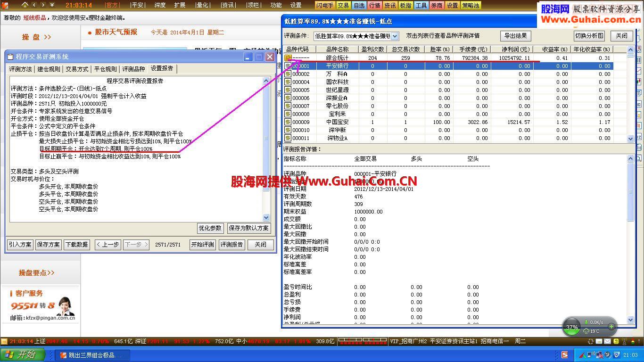Sort by 盈利次数 column header
The width and height of the screenshot is (644, 362).
[x=373, y=49]
